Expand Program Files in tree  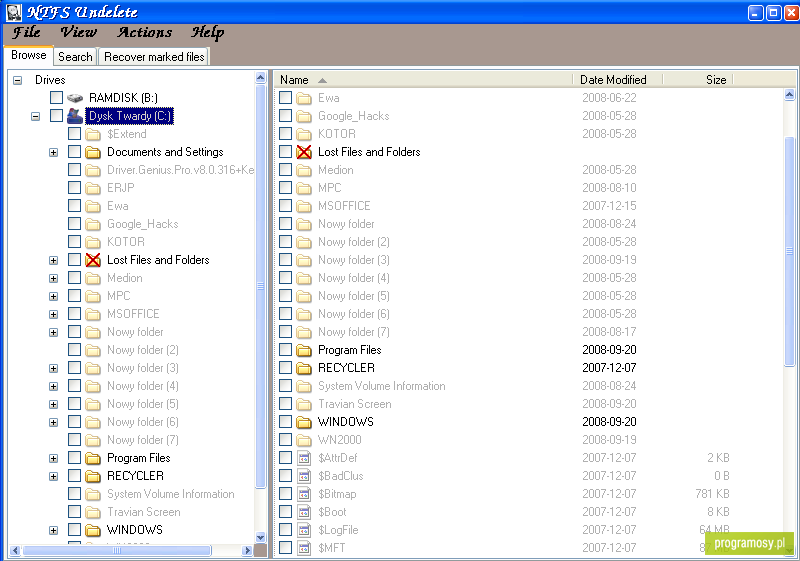(53, 458)
